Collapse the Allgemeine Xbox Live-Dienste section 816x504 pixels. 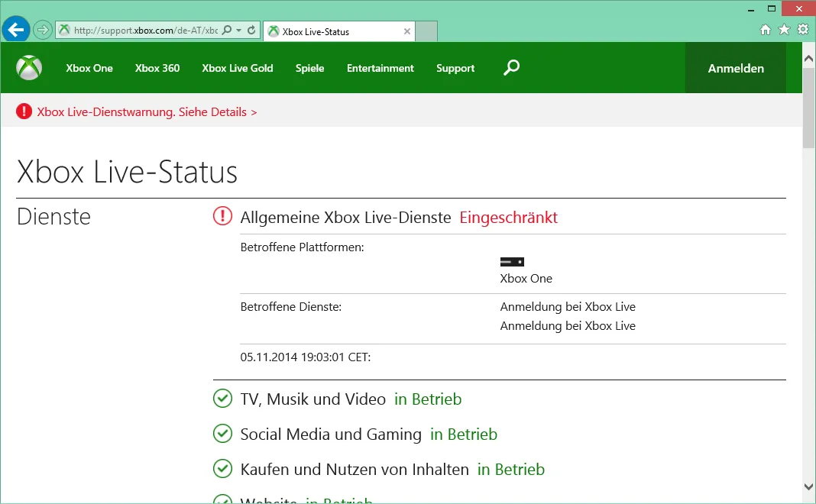(345, 218)
